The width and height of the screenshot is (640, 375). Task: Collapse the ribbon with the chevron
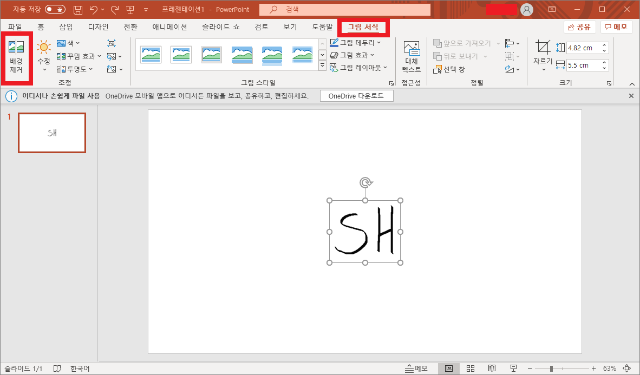(632, 84)
